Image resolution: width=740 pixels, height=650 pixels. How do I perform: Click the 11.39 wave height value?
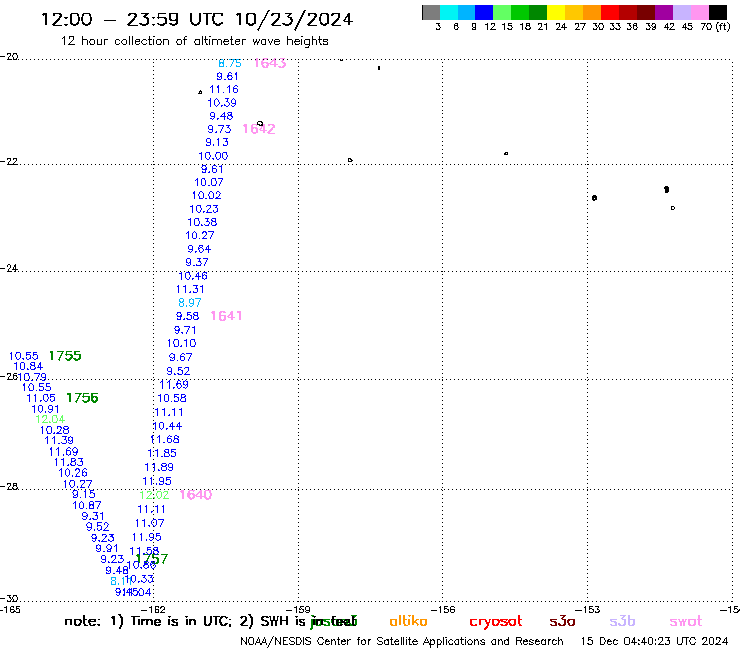59,440
